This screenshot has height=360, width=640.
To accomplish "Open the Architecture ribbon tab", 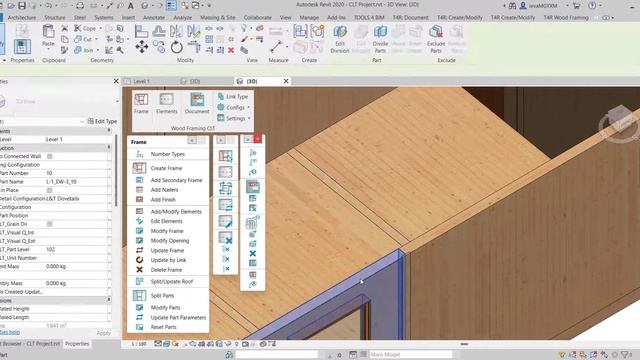I will pyautogui.click(x=22, y=18).
